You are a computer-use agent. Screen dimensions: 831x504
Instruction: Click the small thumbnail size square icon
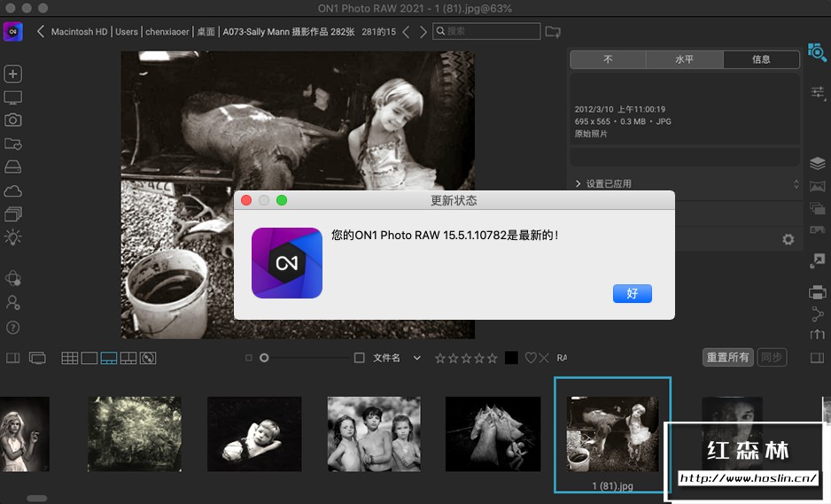tap(249, 358)
